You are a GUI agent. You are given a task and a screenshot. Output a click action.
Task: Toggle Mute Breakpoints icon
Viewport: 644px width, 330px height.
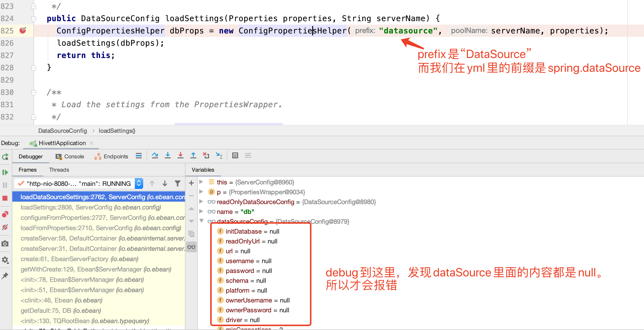(x=5, y=227)
